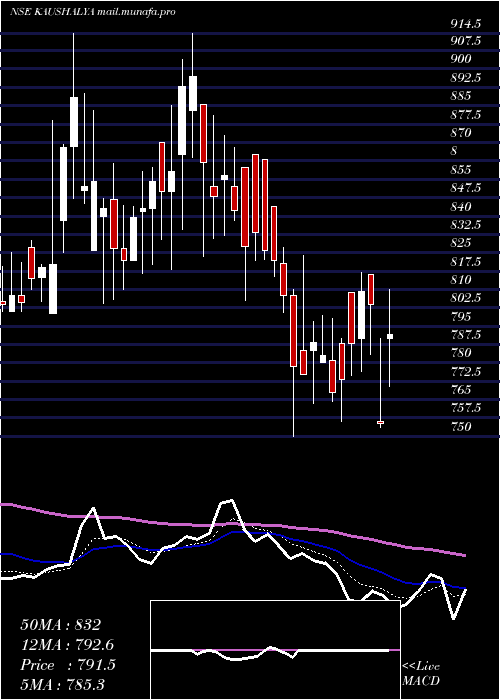The width and height of the screenshot is (500, 700).
Task: Click inside the MACD inset chart box
Action: click(x=275, y=650)
